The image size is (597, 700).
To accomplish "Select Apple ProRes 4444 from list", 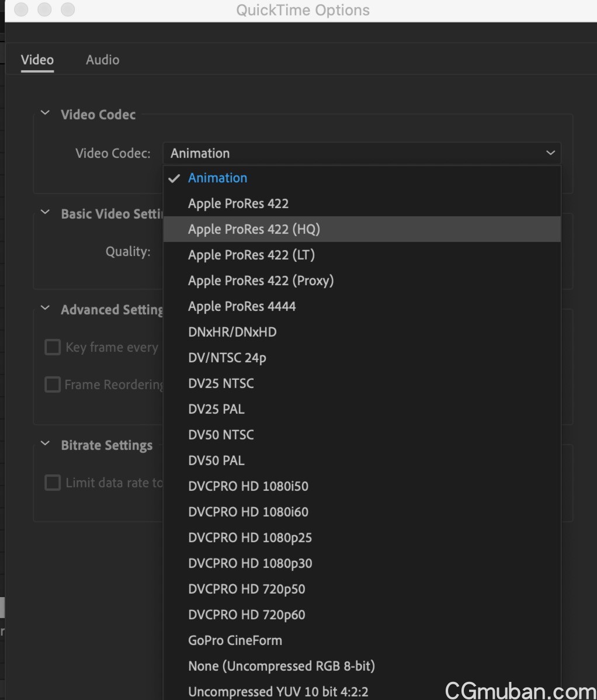I will 242,306.
